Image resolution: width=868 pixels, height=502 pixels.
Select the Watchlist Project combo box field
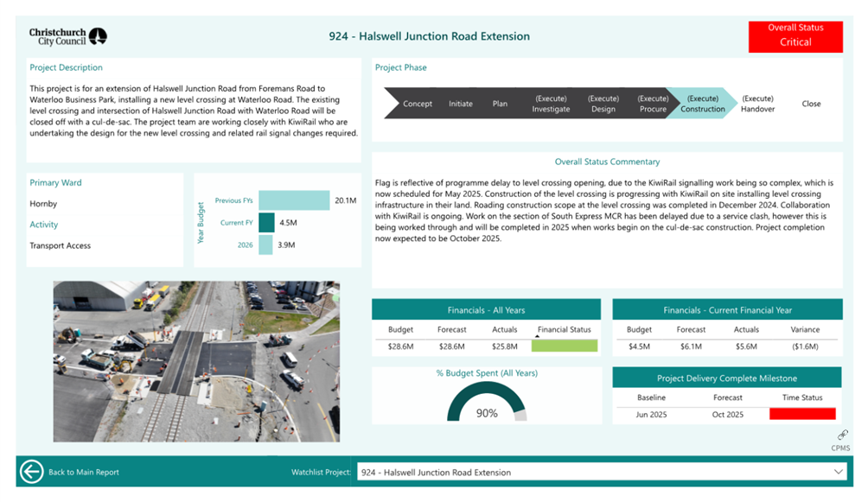point(597,473)
